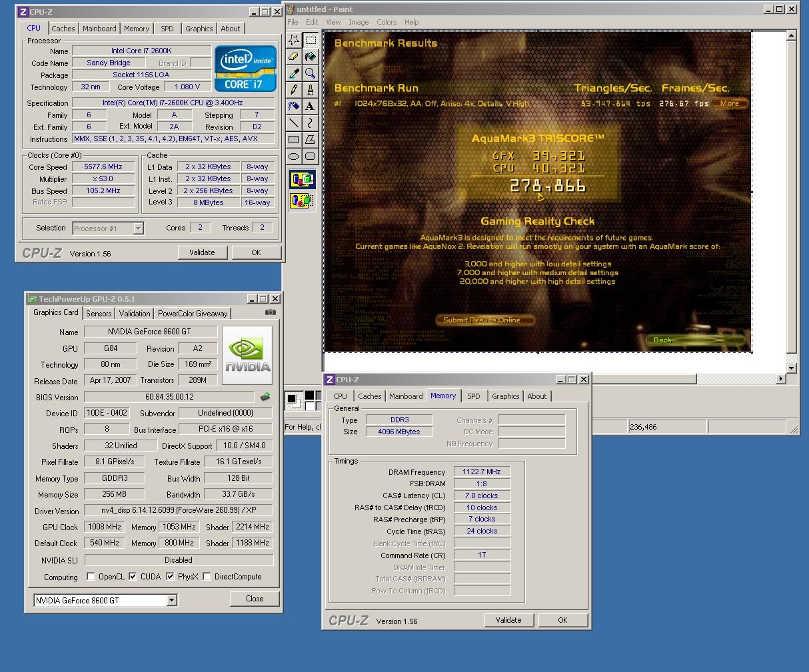Select the white color in Paint palette
The image size is (809, 672).
pos(309,405)
